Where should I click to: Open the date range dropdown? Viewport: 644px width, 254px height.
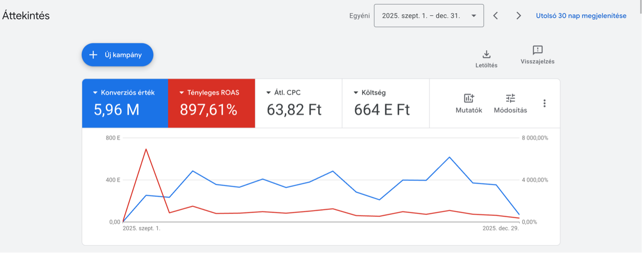[429, 16]
